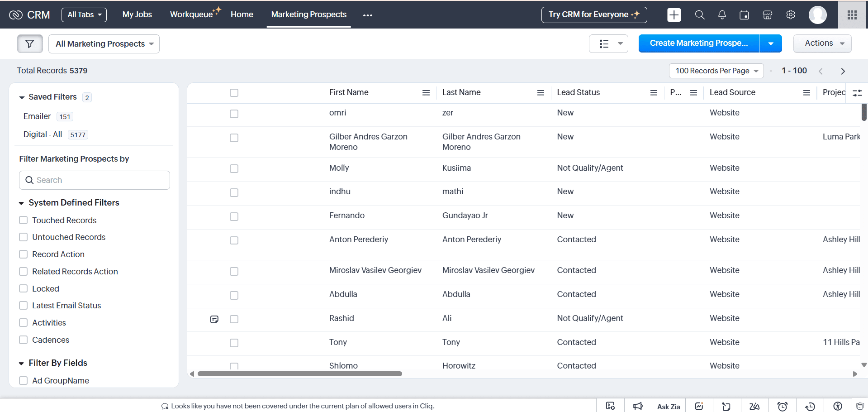Open the notifications bell
The height and width of the screenshot is (412, 868).
point(722,15)
